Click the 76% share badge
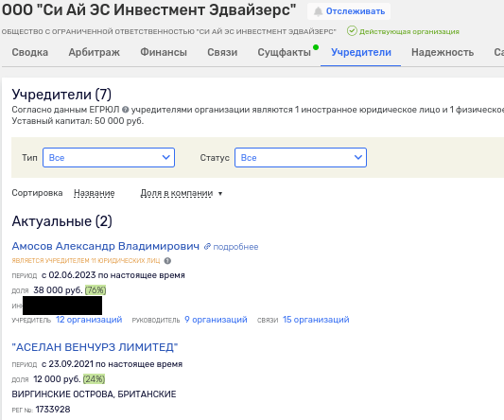 pyautogui.click(x=96, y=290)
